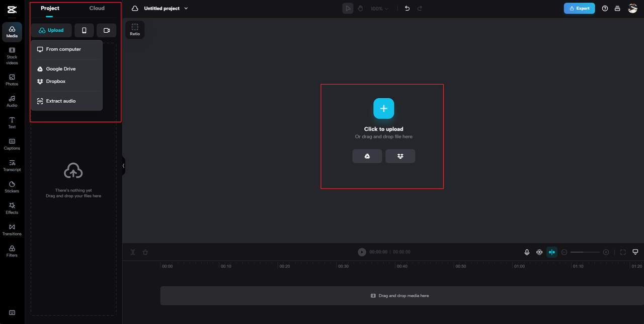This screenshot has width=644, height=324.
Task: Toggle the icon between microphone and snapping
Action: (x=539, y=252)
